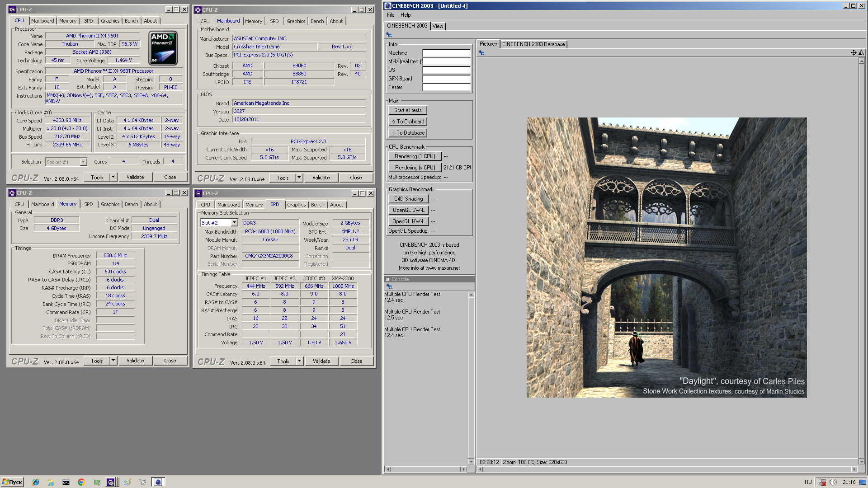Image resolution: width=868 pixels, height=488 pixels.
Task: Click the title icon of CPU-Z SPD window
Action: tap(198, 193)
